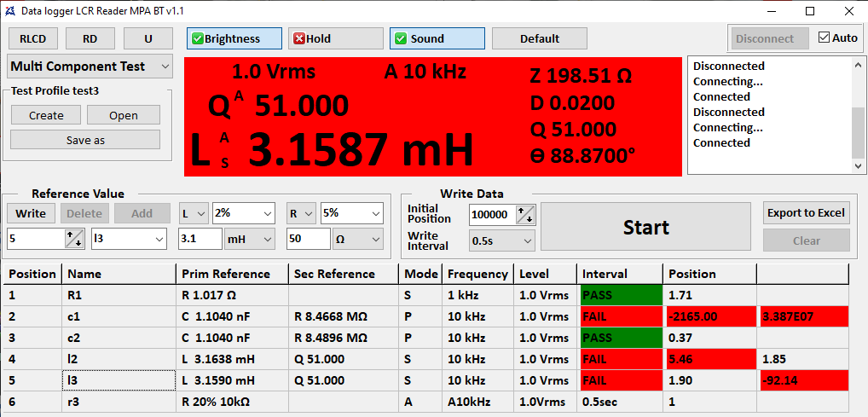
Task: Click the U button
Action: point(148,38)
